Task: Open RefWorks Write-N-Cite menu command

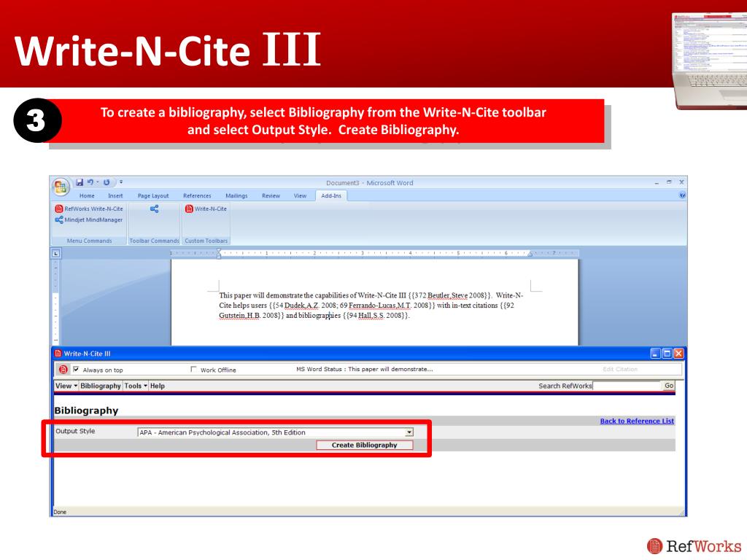Action: point(89,209)
